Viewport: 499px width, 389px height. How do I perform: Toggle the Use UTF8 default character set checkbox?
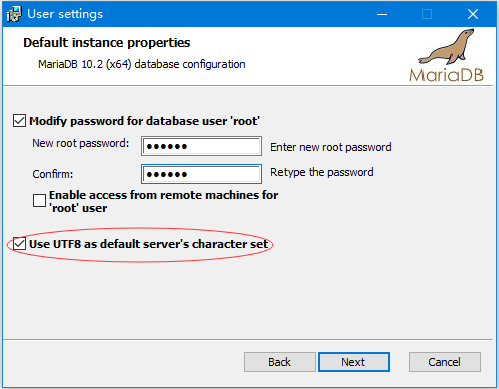[x=19, y=244]
